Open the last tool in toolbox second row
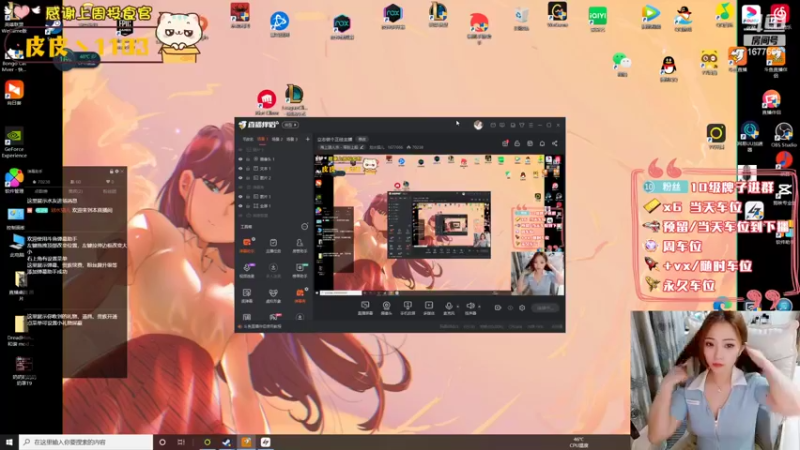Viewport: 800px width, 450px height. pos(299,270)
